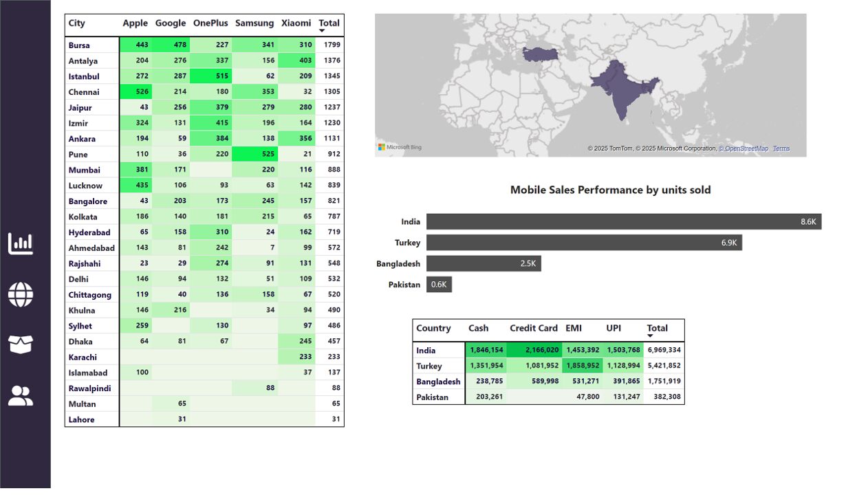The image size is (868, 495).
Task: Select the Bursa row in city table
Action: [204, 45]
